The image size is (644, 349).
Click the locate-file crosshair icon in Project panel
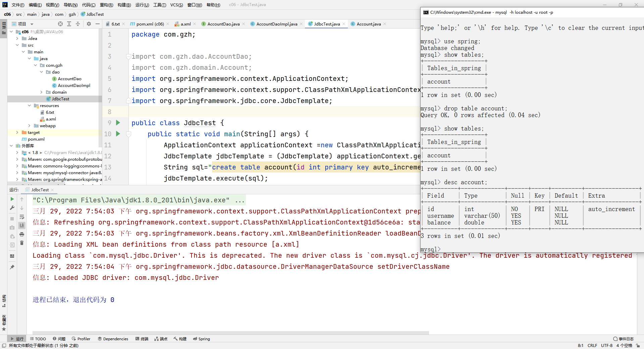coord(60,24)
